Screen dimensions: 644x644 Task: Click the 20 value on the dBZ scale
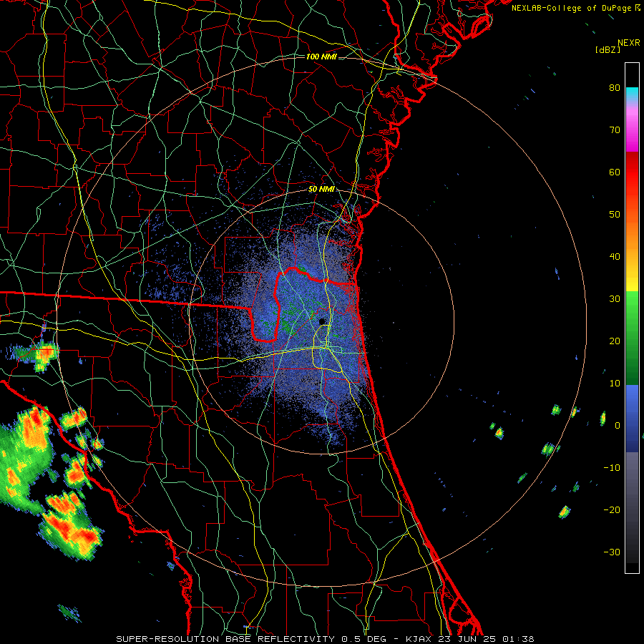tap(615, 341)
